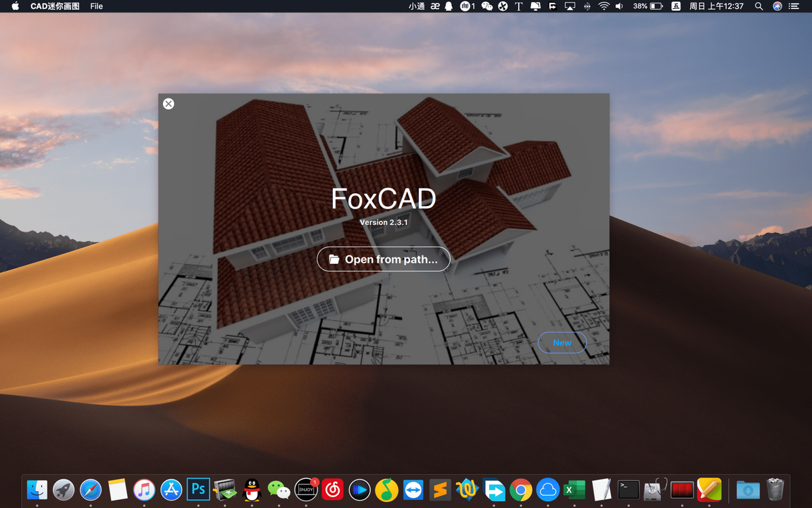Click the T font menu bar icon
The image size is (812, 508).
[x=519, y=6]
